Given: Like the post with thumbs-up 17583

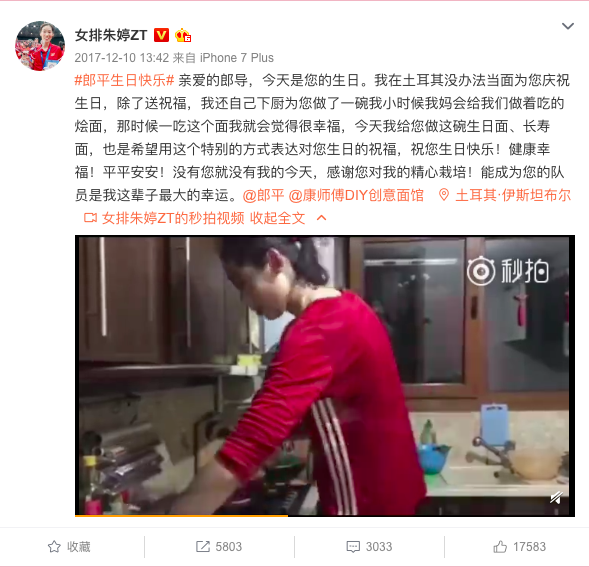Looking at the screenshot, I should 520,547.
